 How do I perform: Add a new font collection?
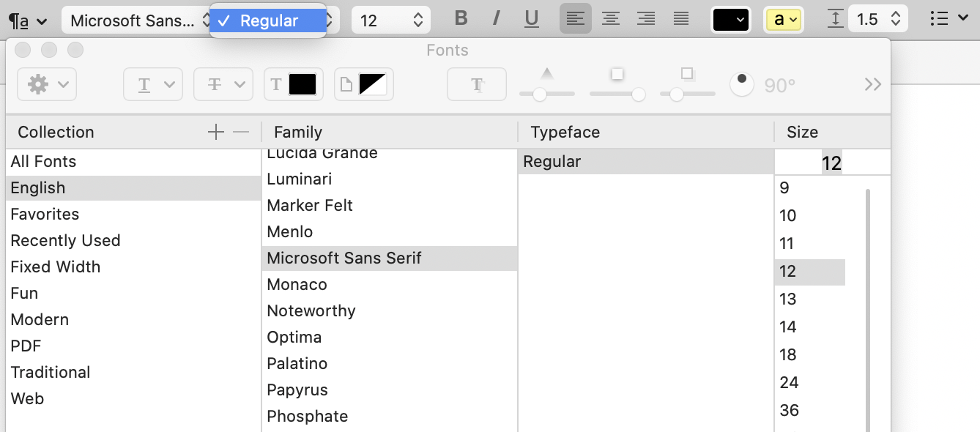pyautogui.click(x=215, y=132)
